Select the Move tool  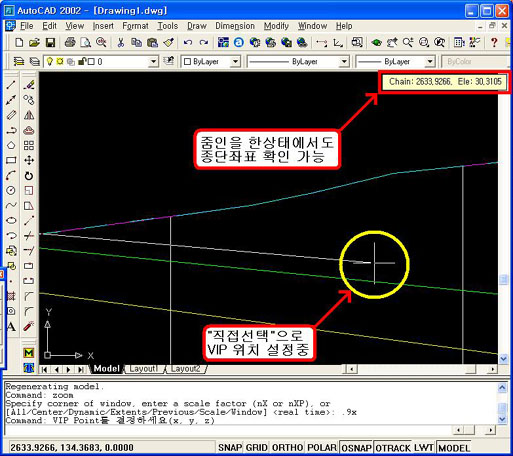coord(29,160)
